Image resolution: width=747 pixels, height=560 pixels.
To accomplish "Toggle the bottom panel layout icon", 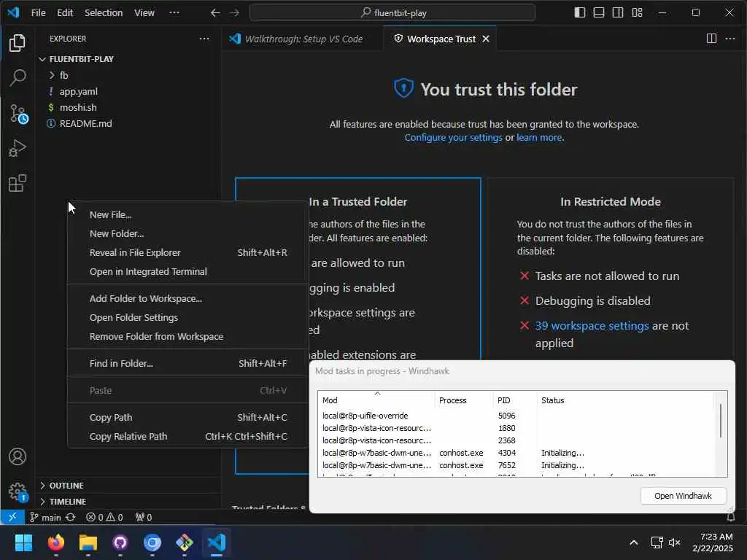I will click(x=599, y=12).
